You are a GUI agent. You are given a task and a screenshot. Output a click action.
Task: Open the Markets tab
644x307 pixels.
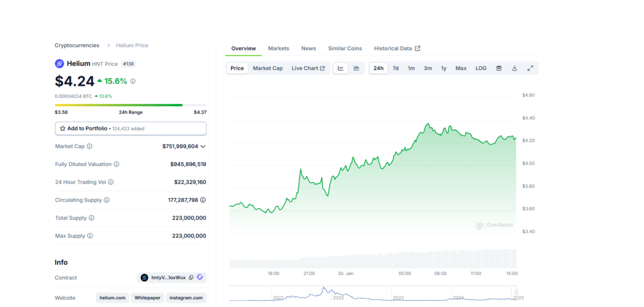(279, 48)
